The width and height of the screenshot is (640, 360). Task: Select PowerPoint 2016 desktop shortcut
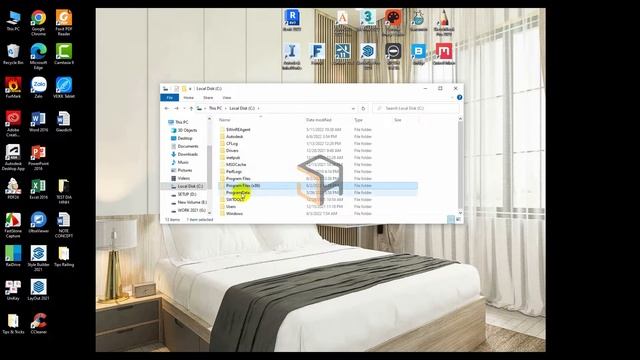click(38, 157)
